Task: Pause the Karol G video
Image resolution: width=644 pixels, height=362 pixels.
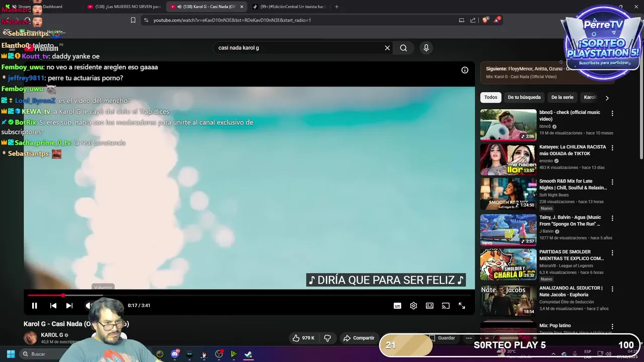Action: coord(34,306)
